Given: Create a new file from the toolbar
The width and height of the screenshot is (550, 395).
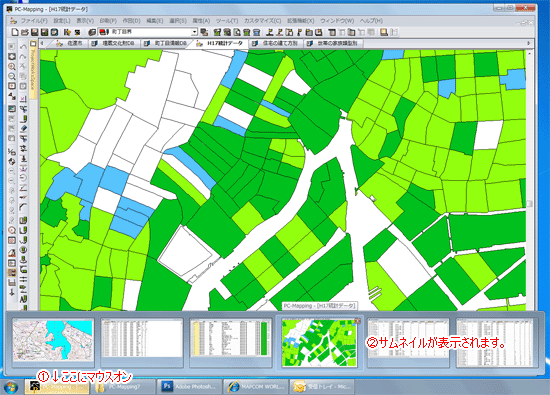Looking at the screenshot, I should [x=15, y=32].
